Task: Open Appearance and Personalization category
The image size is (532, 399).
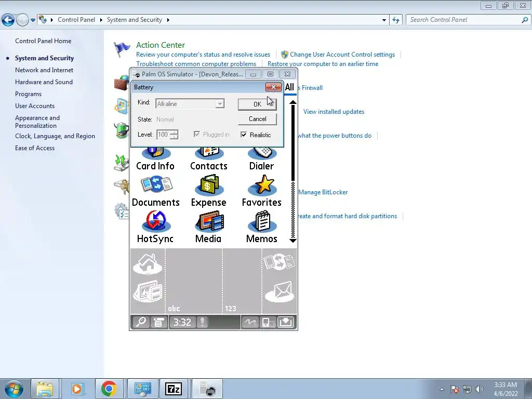Action: (37, 122)
